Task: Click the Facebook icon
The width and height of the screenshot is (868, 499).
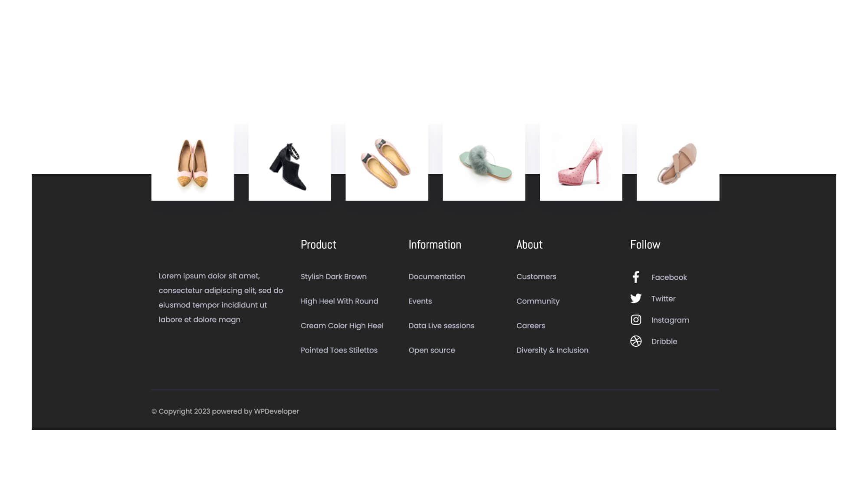Action: pyautogui.click(x=636, y=277)
